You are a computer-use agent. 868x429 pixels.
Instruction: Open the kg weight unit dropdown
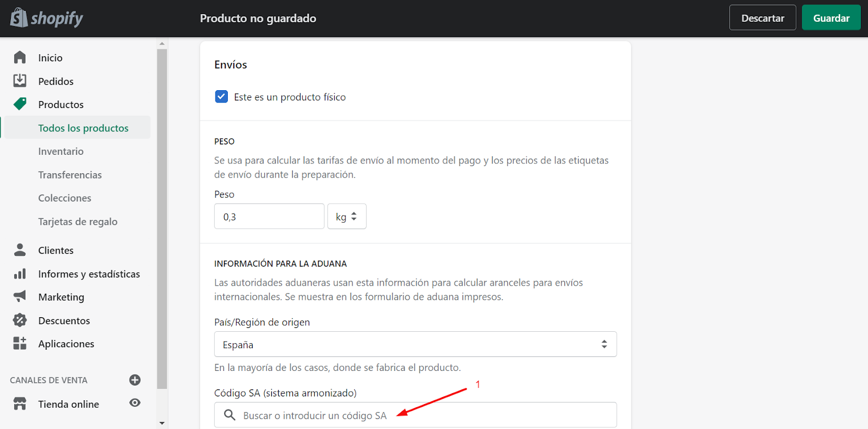point(347,216)
